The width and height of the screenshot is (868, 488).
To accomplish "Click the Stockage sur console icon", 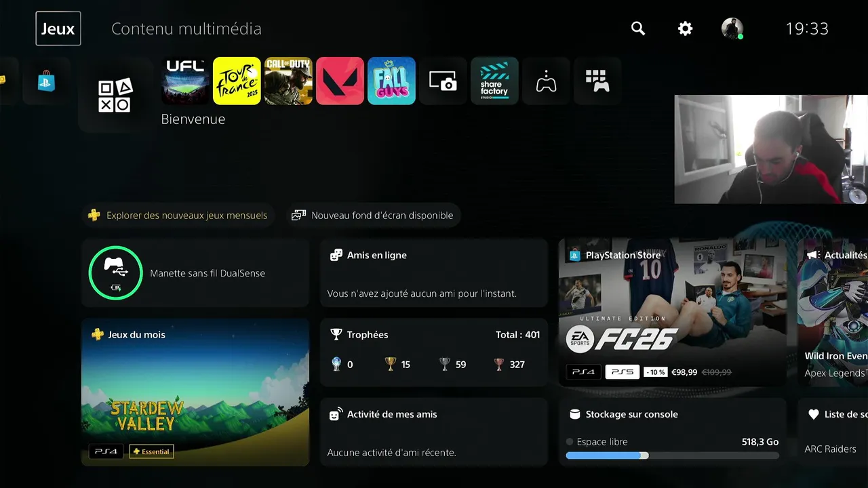I will (x=575, y=414).
